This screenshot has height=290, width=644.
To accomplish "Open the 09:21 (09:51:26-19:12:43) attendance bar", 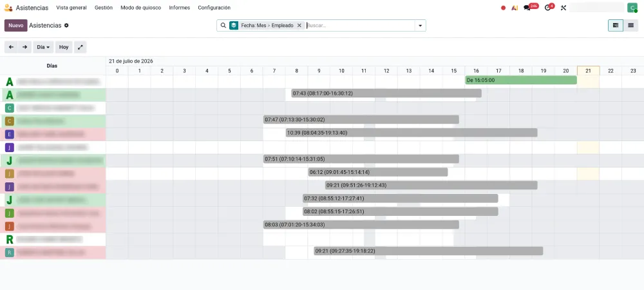I will pyautogui.click(x=431, y=185).
